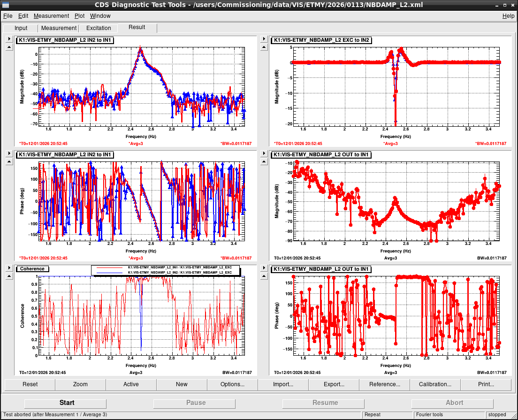518x420 pixels.
Task: Click the Calibration... button
Action: 435,384
